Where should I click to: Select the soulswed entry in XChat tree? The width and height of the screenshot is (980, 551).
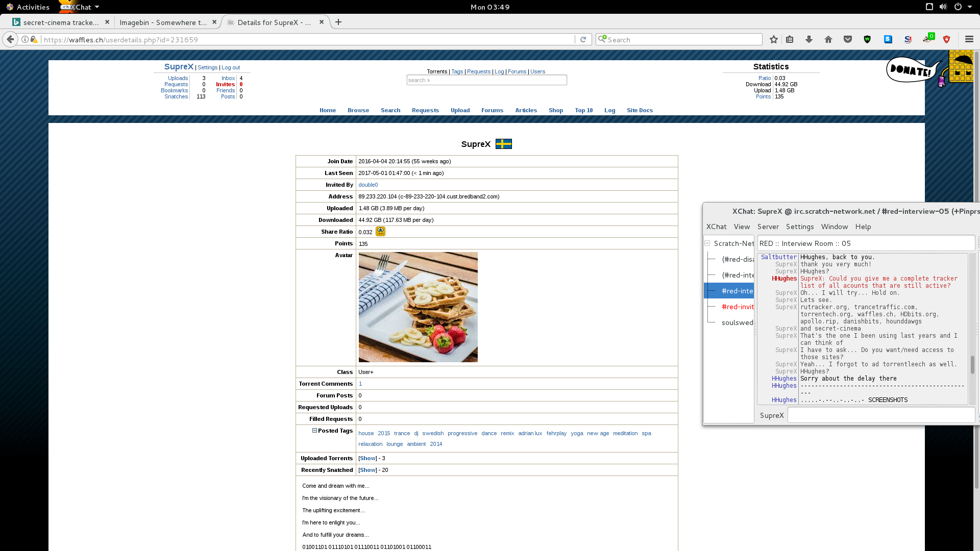[x=738, y=322]
